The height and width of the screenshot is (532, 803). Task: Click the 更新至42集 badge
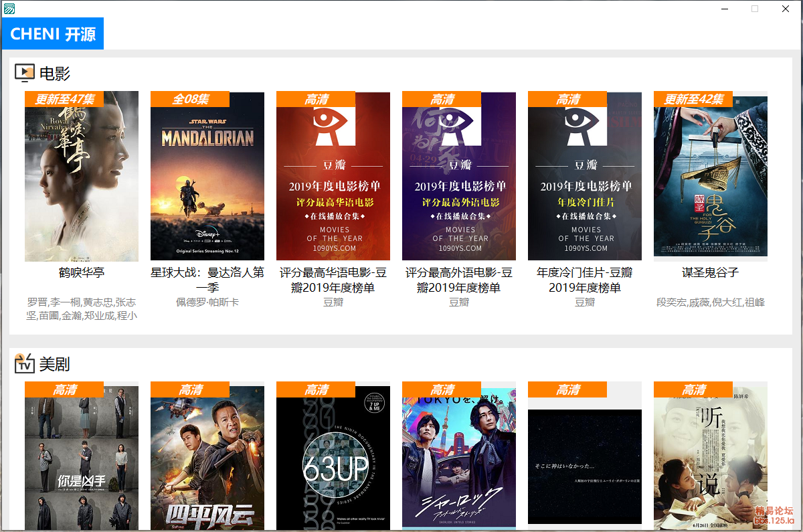(693, 99)
